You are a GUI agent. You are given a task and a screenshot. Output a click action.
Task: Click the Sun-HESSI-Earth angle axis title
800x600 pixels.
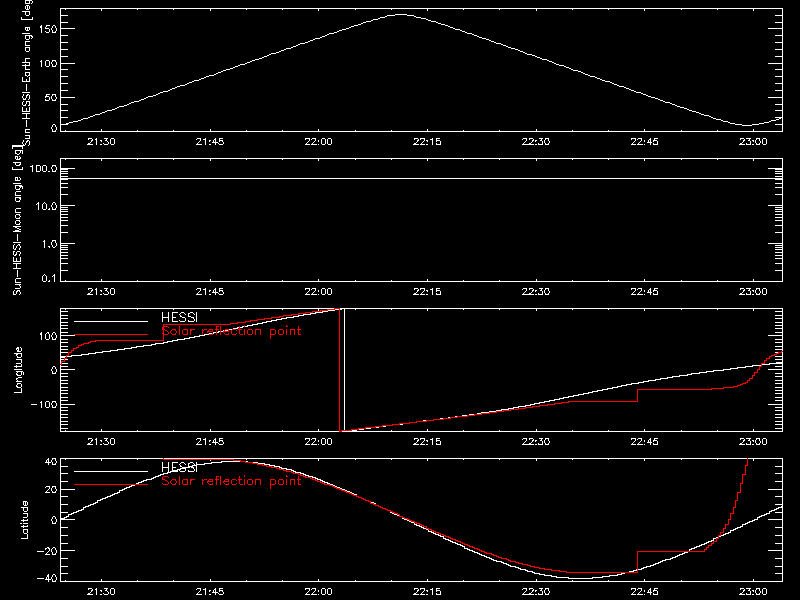pyautogui.click(x=27, y=73)
